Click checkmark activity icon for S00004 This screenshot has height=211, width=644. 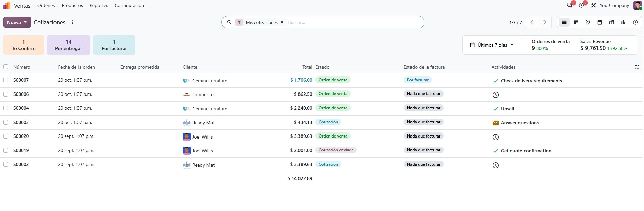496,109
